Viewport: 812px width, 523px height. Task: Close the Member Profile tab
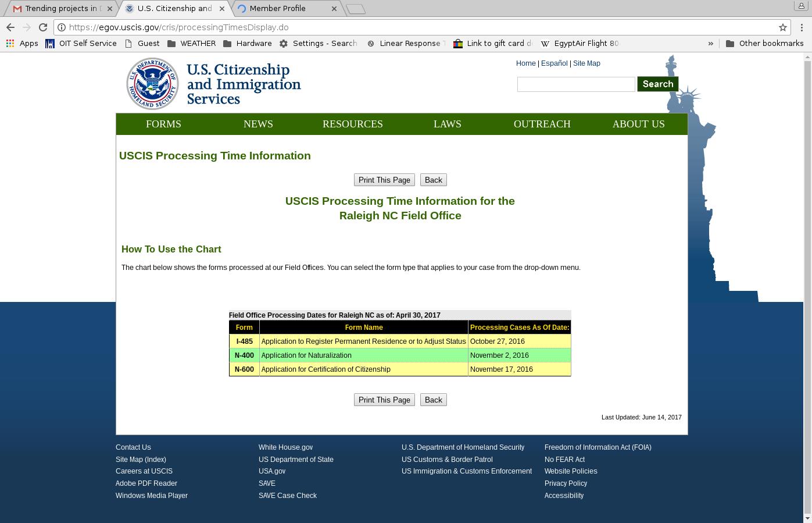(x=334, y=9)
